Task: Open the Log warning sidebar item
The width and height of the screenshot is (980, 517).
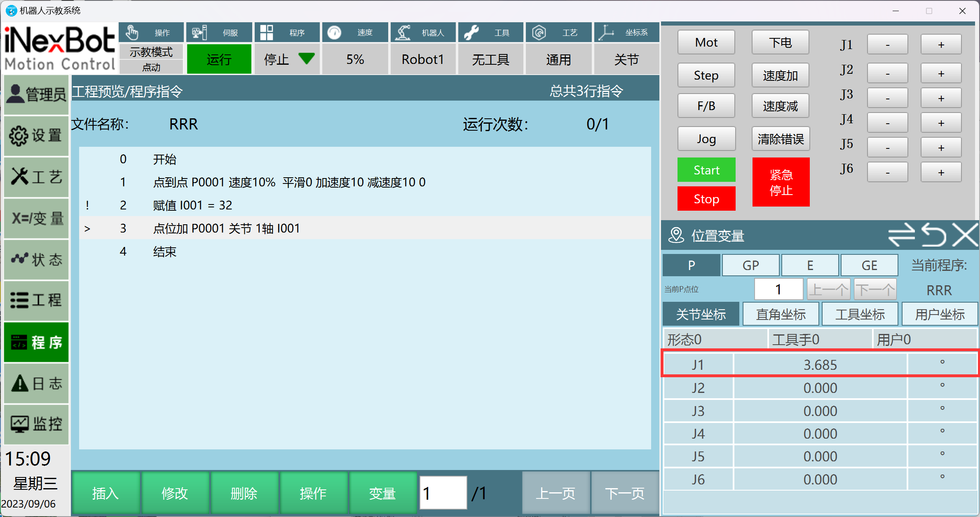Action: pyautogui.click(x=36, y=383)
